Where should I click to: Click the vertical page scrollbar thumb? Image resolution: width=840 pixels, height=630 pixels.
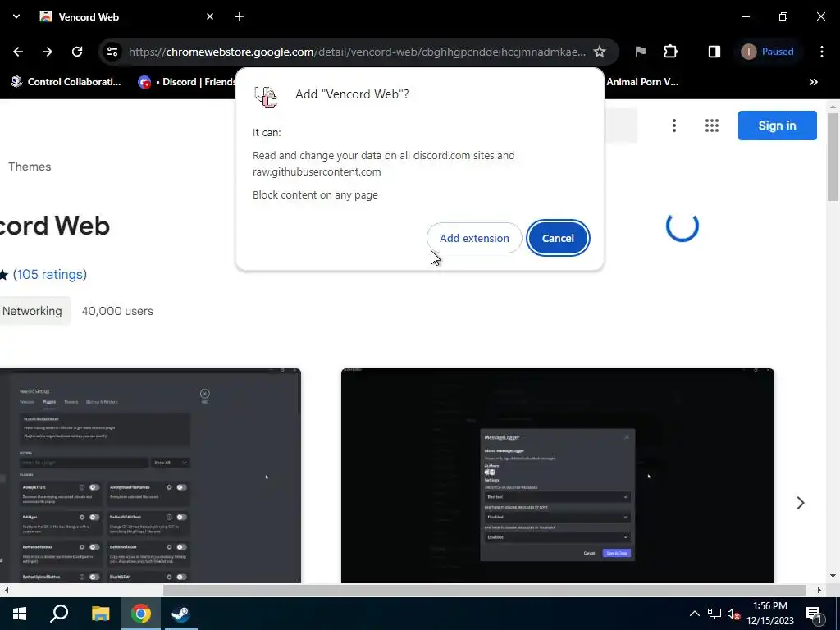click(x=833, y=157)
